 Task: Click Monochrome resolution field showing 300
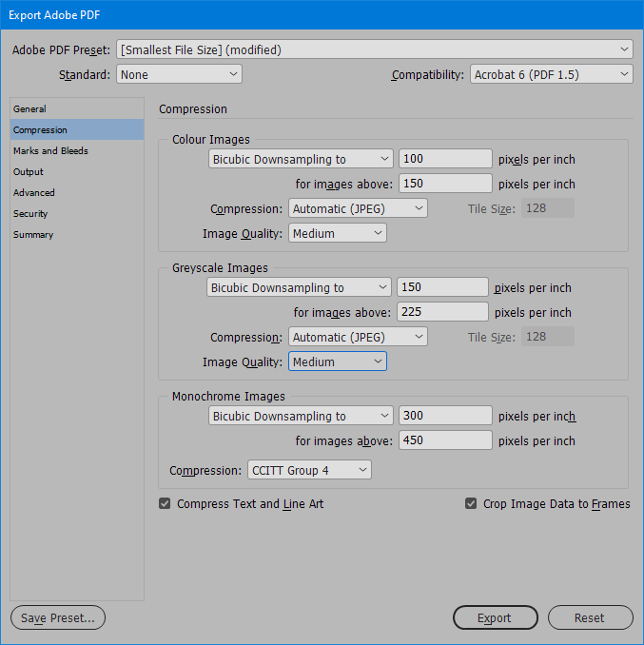pyautogui.click(x=445, y=416)
